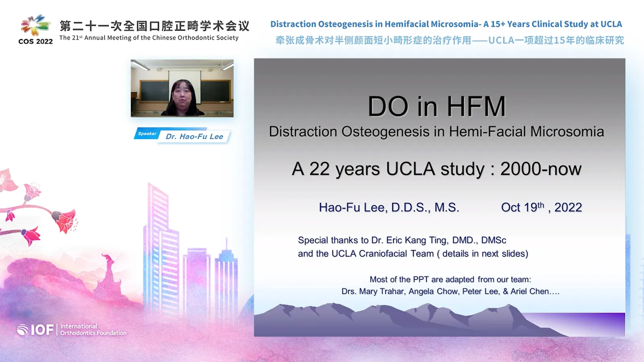This screenshot has width=644, height=362.
Task: Select the Dr. Hao-Fu Lee name tag
Action: pos(194,137)
